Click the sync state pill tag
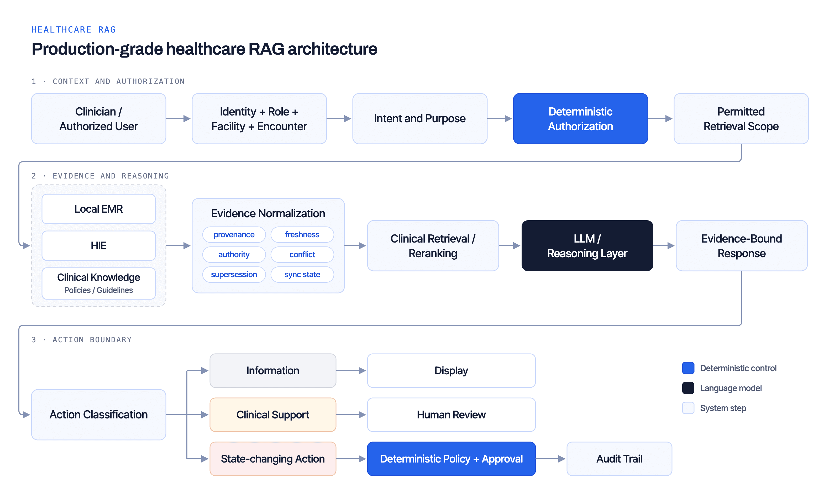Viewport: 840px width, 504px height. point(302,274)
